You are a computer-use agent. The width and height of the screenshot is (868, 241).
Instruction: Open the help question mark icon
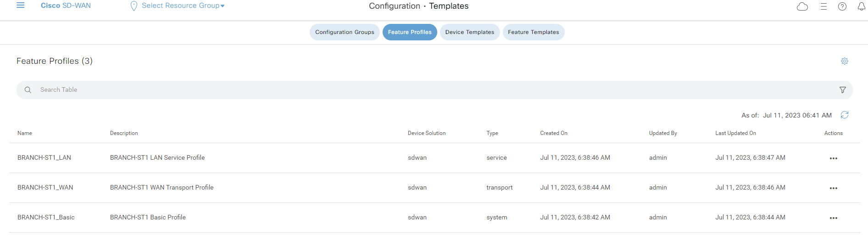(842, 6)
